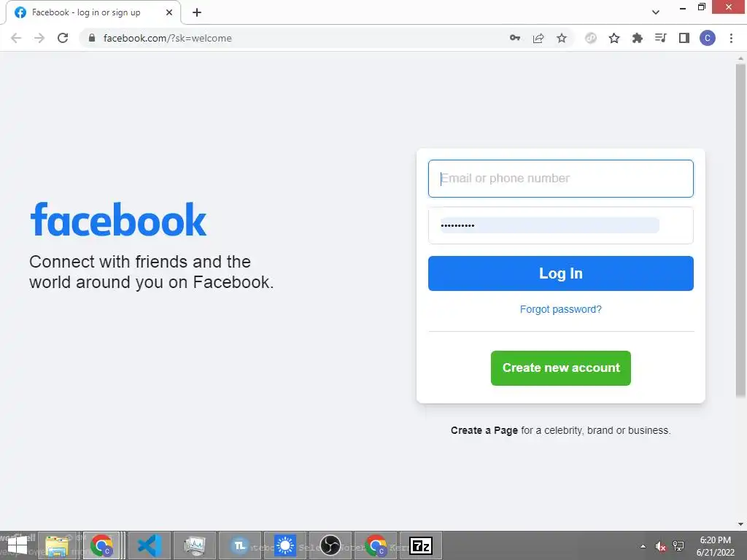This screenshot has width=747, height=560.
Task: Click the network tray icon
Action: [678, 546]
